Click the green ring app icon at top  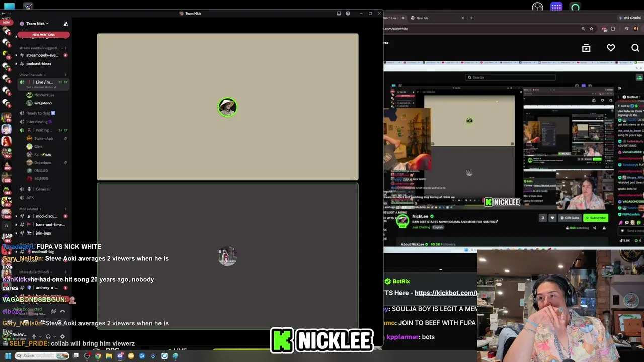576,7
